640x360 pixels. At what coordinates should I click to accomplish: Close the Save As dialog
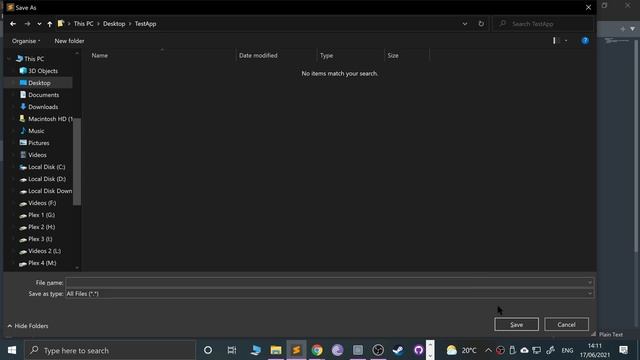pos(588,7)
